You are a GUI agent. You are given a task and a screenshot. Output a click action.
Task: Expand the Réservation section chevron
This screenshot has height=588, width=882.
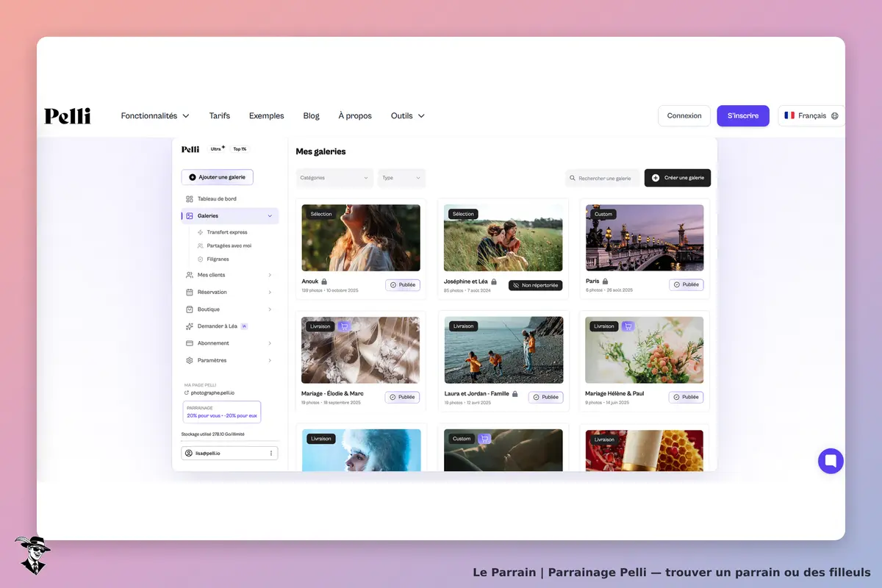click(270, 293)
